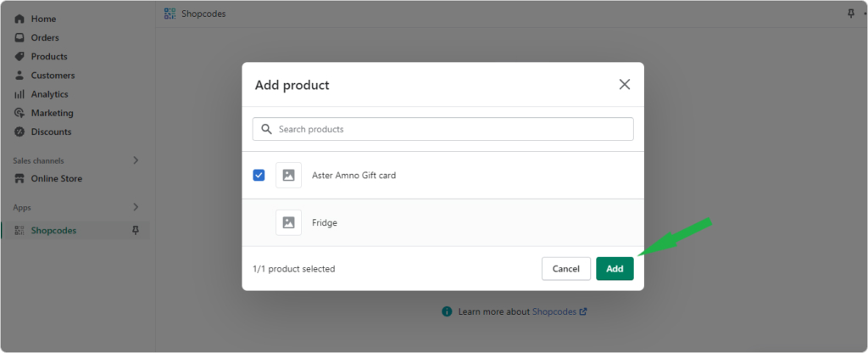This screenshot has height=353, width=868.
Task: Open Orders from the sidebar
Action: [44, 37]
